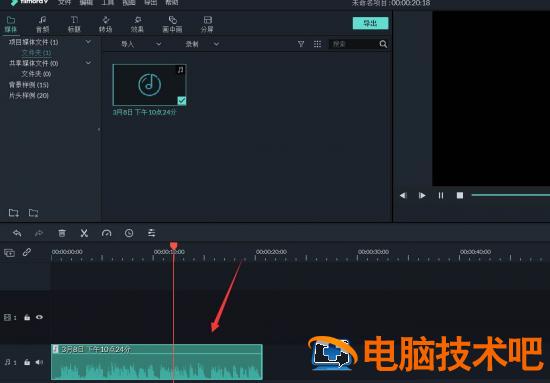Select the audio clip thumbnail in the media library
Image resolution: width=550 pixels, height=383 pixels.
coord(149,85)
